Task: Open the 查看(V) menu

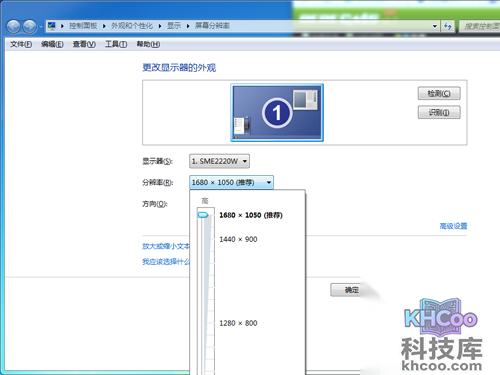Action: [x=84, y=44]
